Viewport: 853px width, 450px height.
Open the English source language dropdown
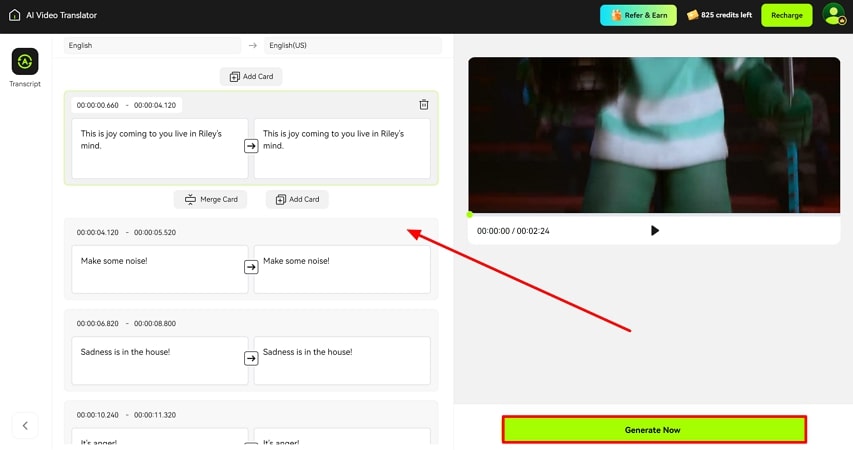point(152,46)
